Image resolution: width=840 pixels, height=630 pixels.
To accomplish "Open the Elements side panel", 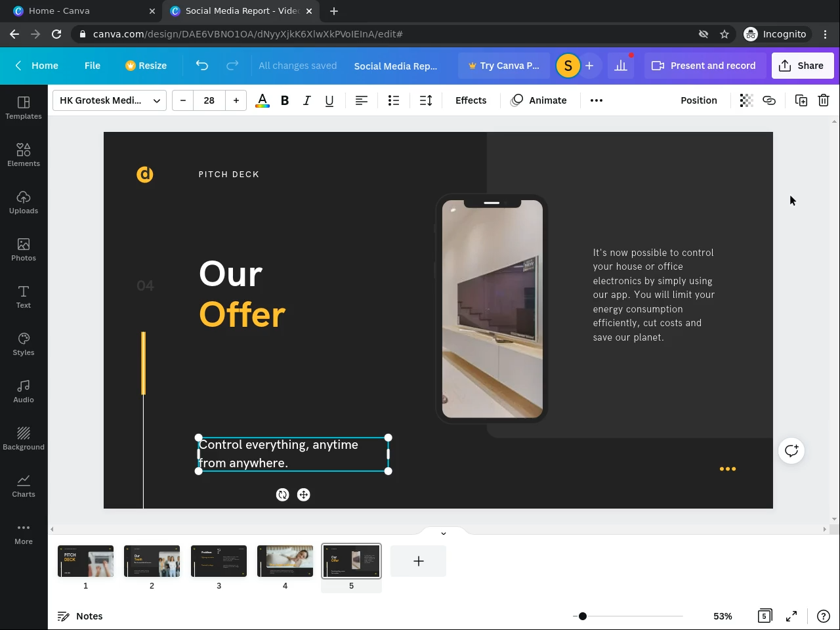I will [x=24, y=155].
